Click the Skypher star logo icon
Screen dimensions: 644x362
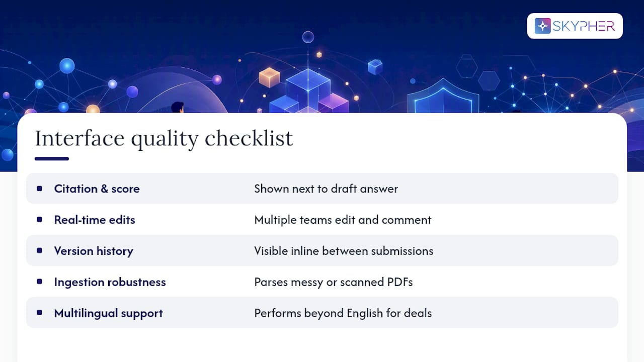coord(542,26)
